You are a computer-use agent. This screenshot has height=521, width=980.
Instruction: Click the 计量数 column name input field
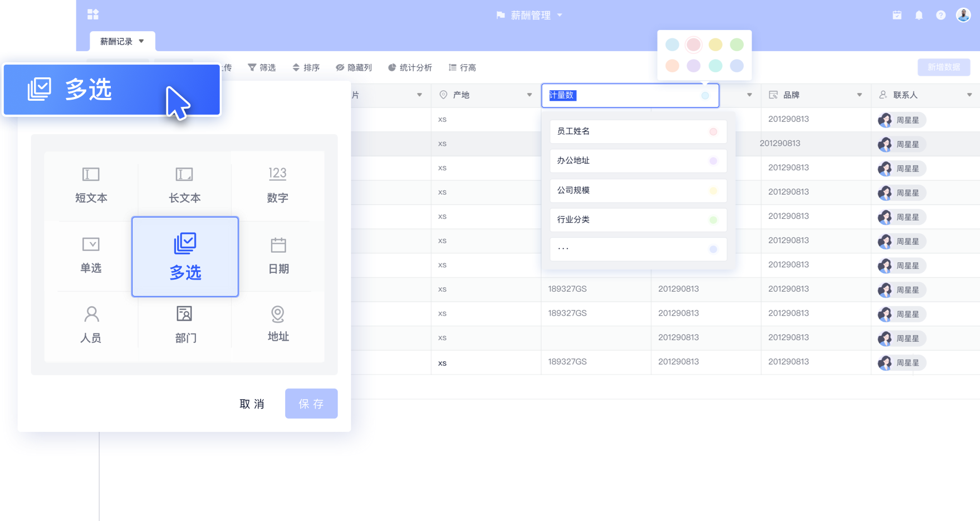pyautogui.click(x=630, y=95)
